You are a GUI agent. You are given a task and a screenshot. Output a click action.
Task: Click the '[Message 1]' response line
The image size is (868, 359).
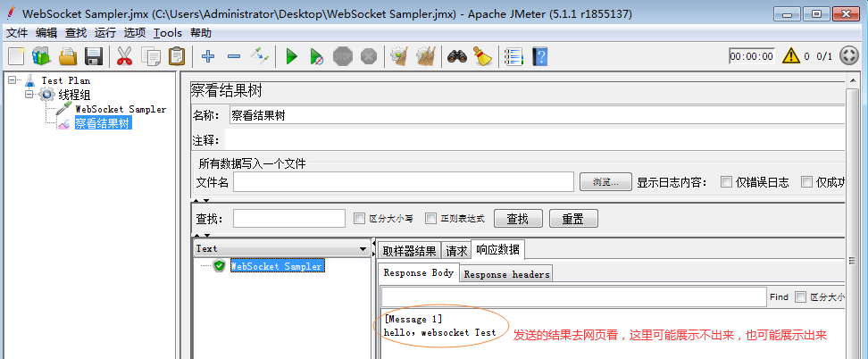413,320
